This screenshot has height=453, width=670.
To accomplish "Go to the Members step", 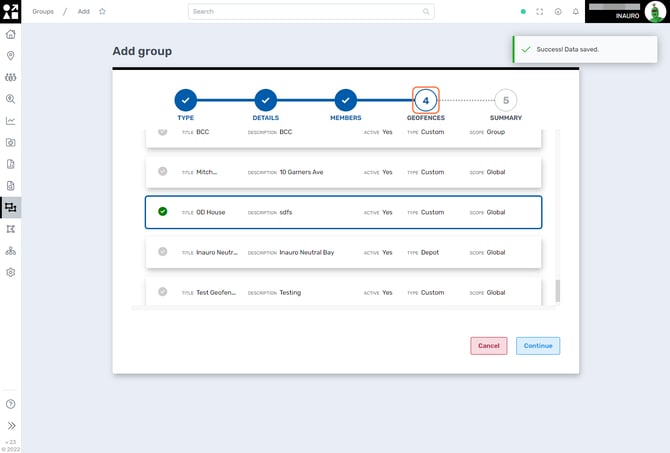I will pos(346,100).
